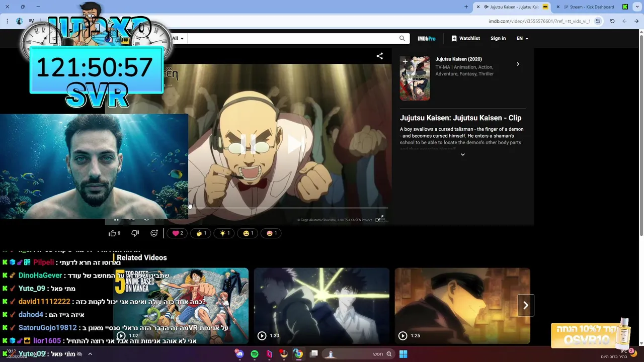Click Sign in

click(x=498, y=38)
